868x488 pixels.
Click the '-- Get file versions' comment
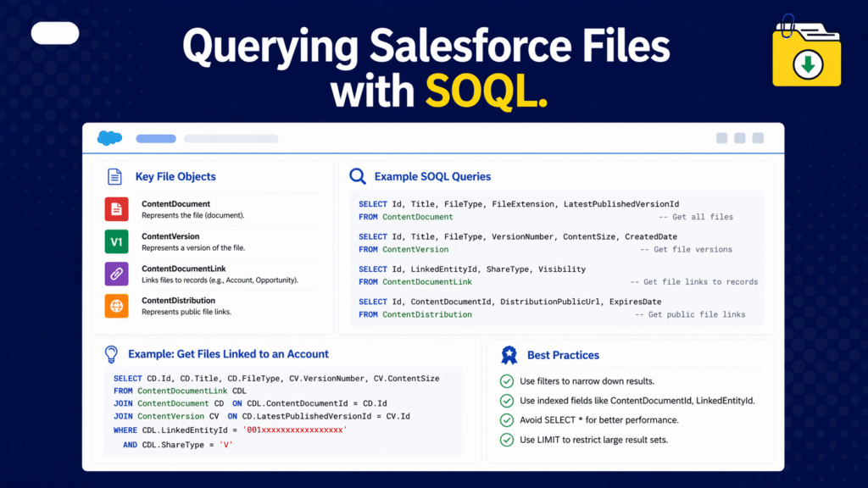point(686,250)
